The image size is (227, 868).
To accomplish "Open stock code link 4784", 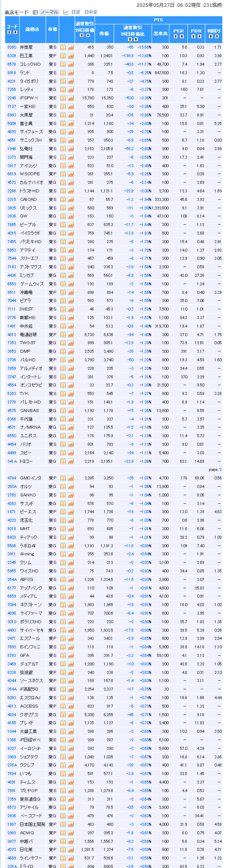I will (x=11, y=478).
